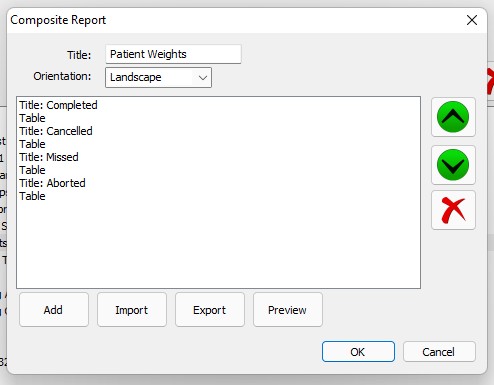Open the Orientation dropdown
Screen dimensions: 494x385
(x=158, y=77)
